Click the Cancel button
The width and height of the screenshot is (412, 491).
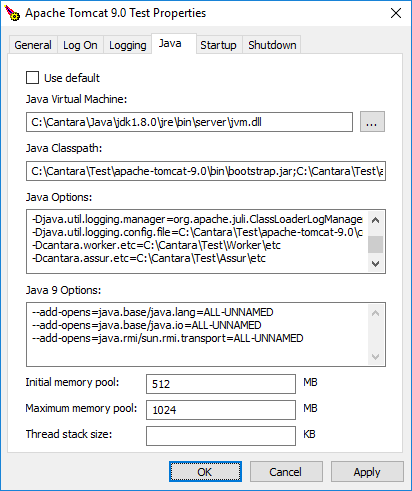286,472
